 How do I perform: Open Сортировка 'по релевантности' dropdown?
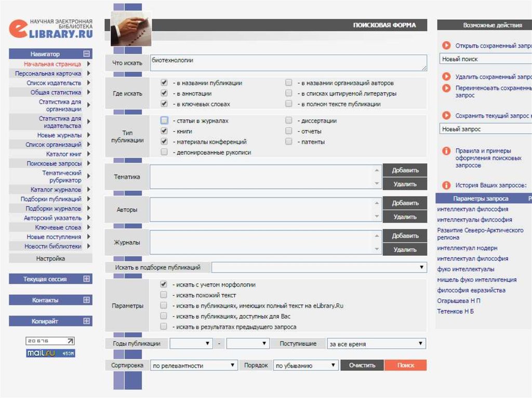[x=194, y=365]
